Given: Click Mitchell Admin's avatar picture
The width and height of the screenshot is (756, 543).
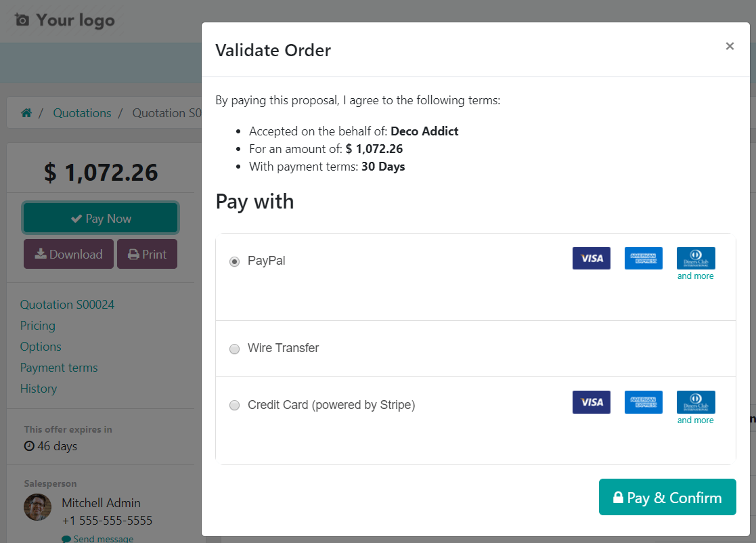Looking at the screenshot, I should click(x=37, y=507).
